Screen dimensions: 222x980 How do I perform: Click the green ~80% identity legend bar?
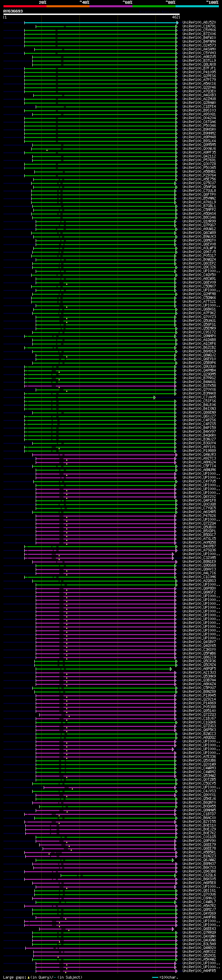point(154,7)
